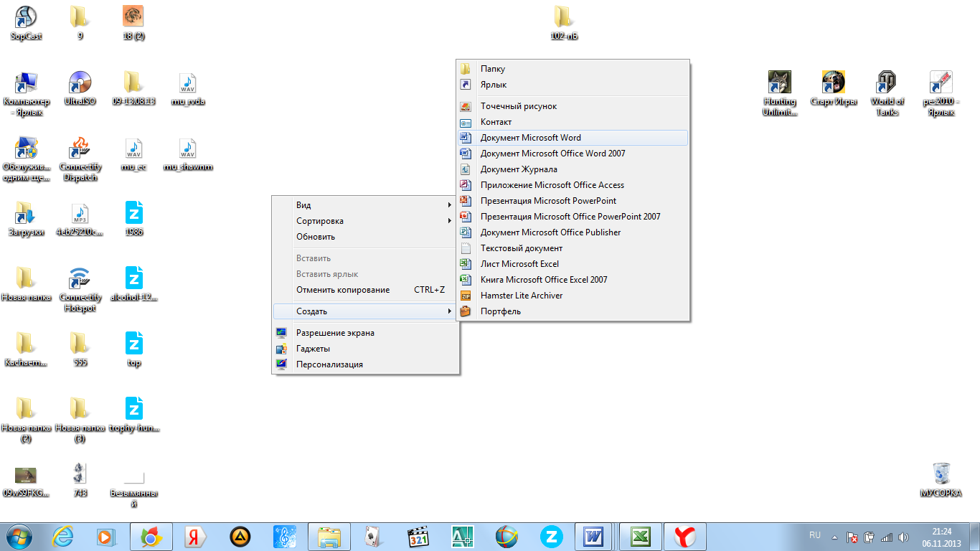This screenshot has width=980, height=551.
Task: Expand the Создать submenu arrow
Action: tap(449, 311)
